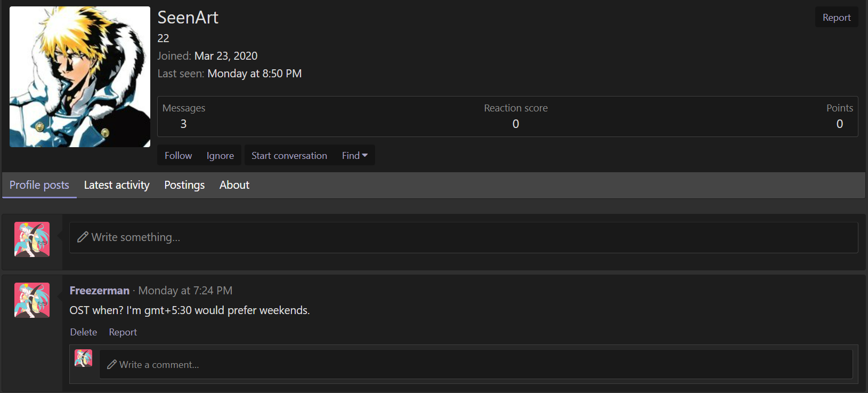Switch to the Profile posts tab
This screenshot has height=393, width=868.
click(x=39, y=185)
